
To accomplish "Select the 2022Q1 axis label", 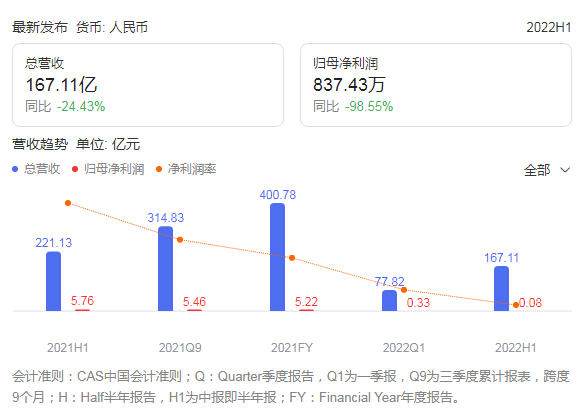I will point(404,348).
